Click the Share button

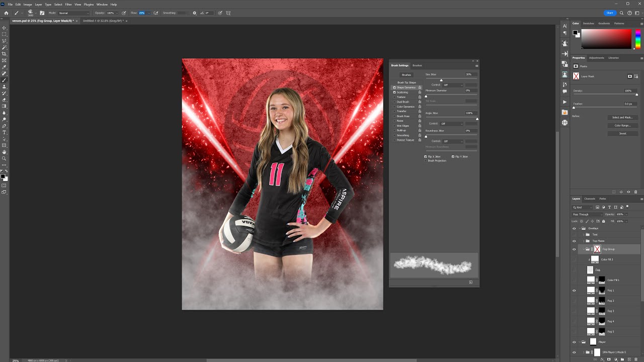tap(610, 13)
